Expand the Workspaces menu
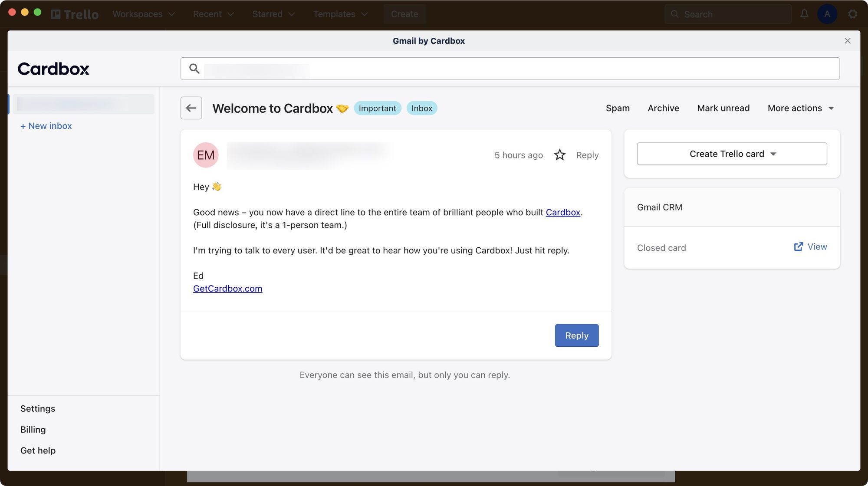Image resolution: width=868 pixels, height=486 pixels. (x=144, y=14)
